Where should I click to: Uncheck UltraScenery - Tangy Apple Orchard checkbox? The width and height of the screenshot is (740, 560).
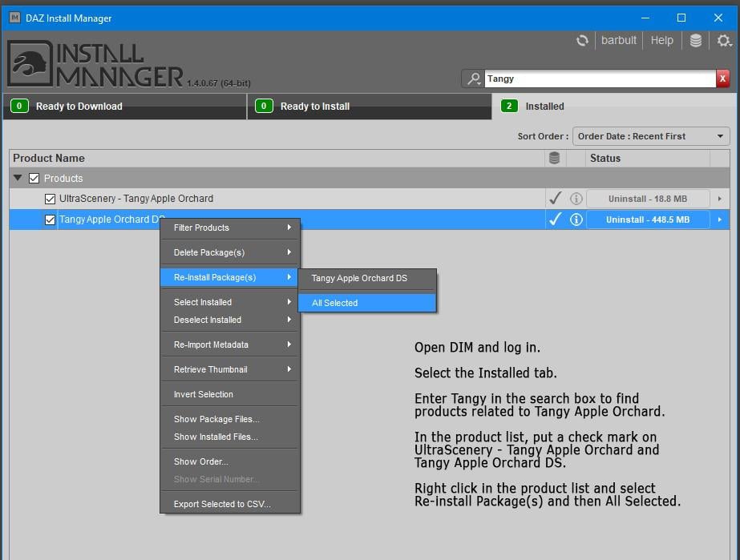(50, 199)
